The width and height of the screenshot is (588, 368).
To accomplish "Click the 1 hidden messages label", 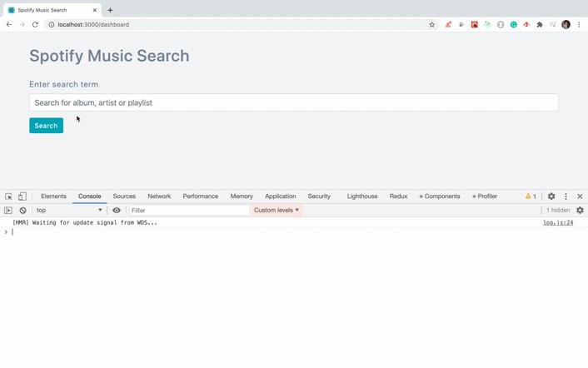I will [558, 211].
